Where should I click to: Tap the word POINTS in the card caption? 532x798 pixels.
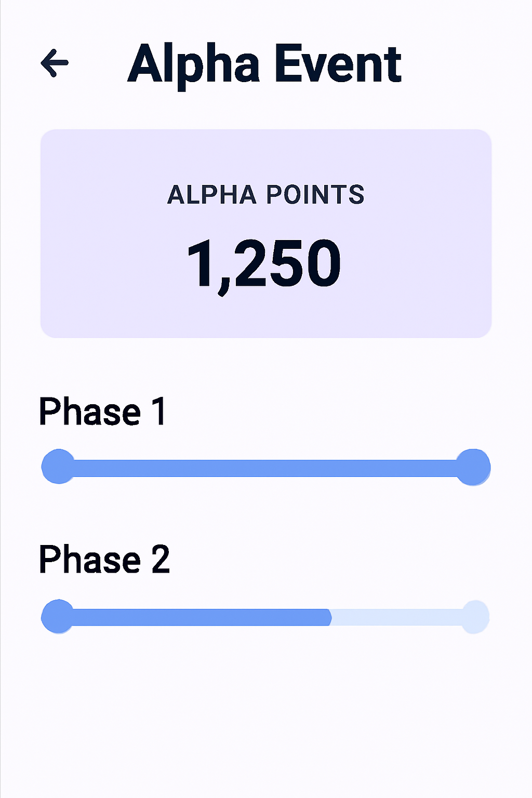tap(315, 195)
